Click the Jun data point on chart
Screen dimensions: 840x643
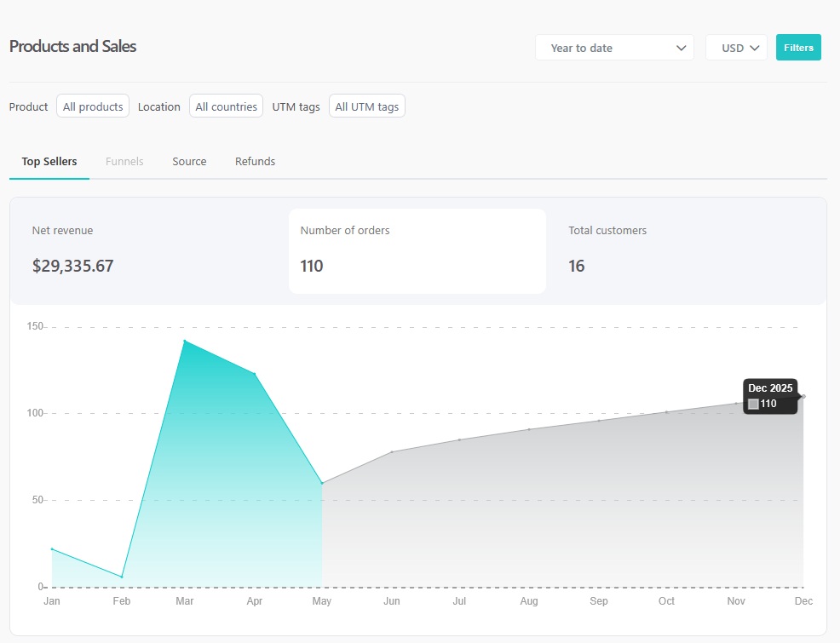(x=392, y=452)
